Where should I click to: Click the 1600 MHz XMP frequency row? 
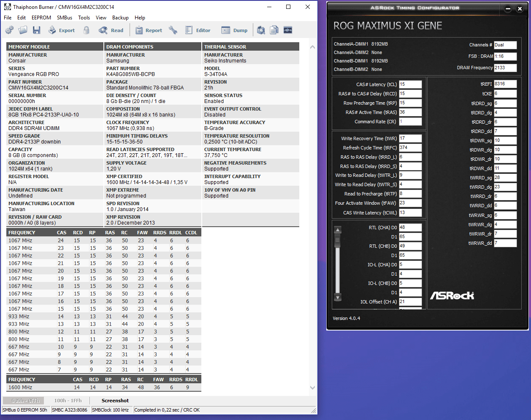(104, 387)
